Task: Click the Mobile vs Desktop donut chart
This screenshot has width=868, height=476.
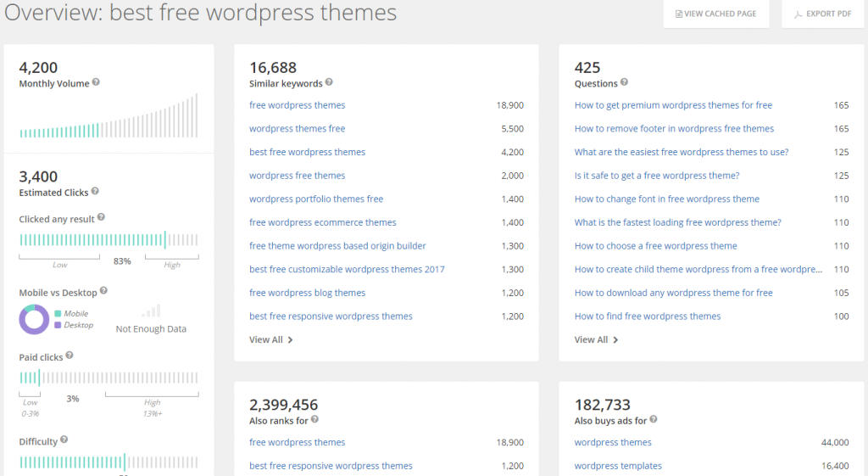Action: 35,320
